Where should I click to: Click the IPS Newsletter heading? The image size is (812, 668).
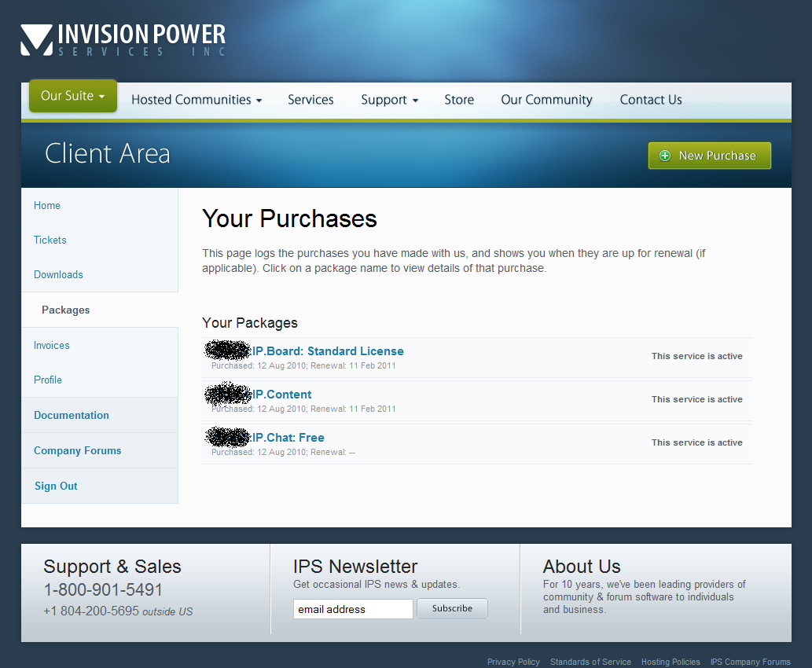(x=355, y=567)
